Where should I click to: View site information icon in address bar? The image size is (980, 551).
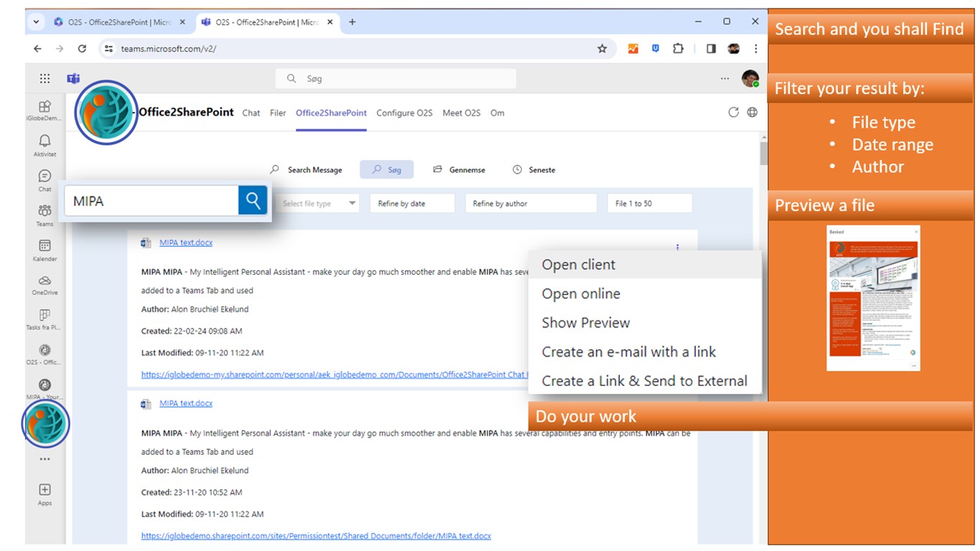click(x=108, y=49)
